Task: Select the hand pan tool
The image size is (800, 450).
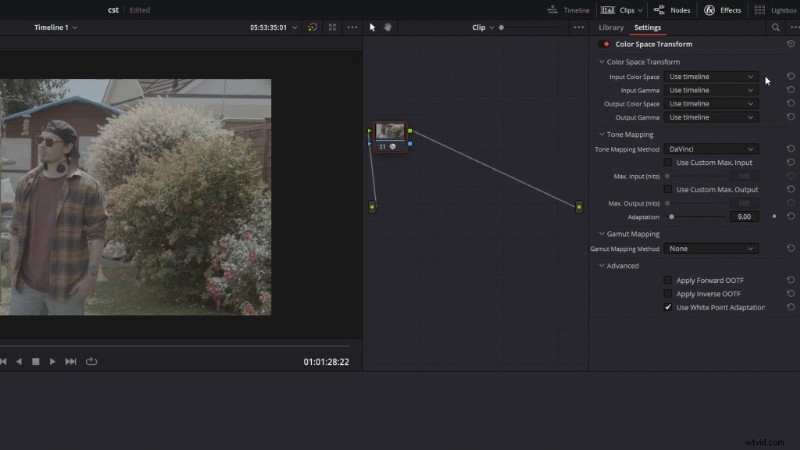Action: (388, 28)
